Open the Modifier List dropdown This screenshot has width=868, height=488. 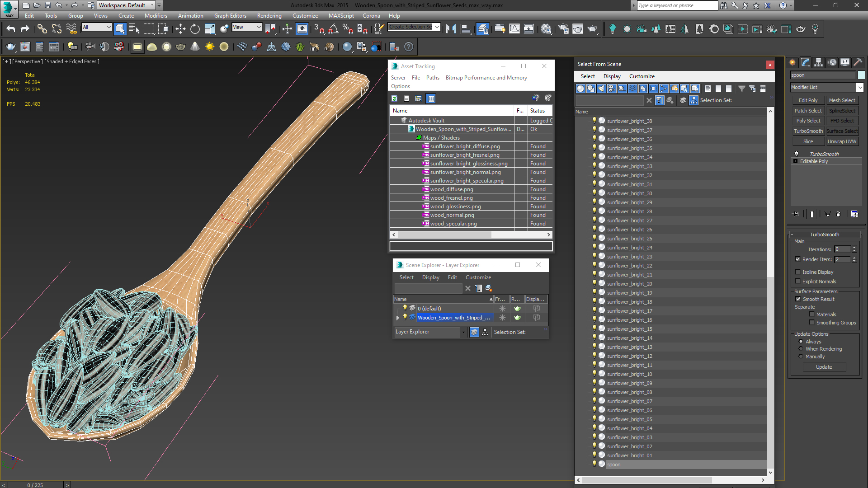859,87
